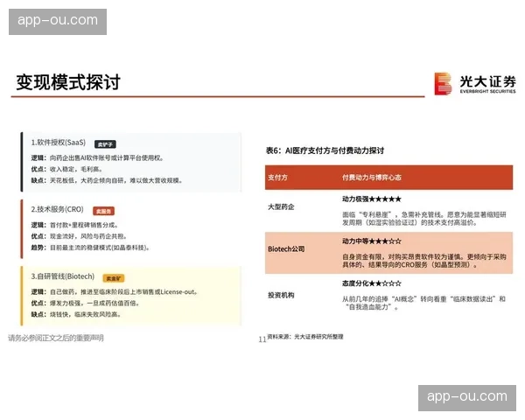Click the heading 1.软件授权(SaaS)
This screenshot has width=525, height=420.
[59, 143]
